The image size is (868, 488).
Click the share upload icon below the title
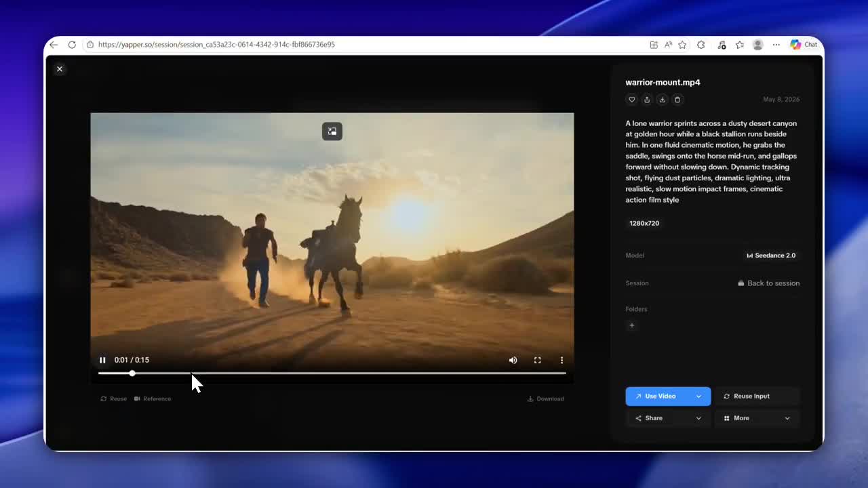point(647,100)
